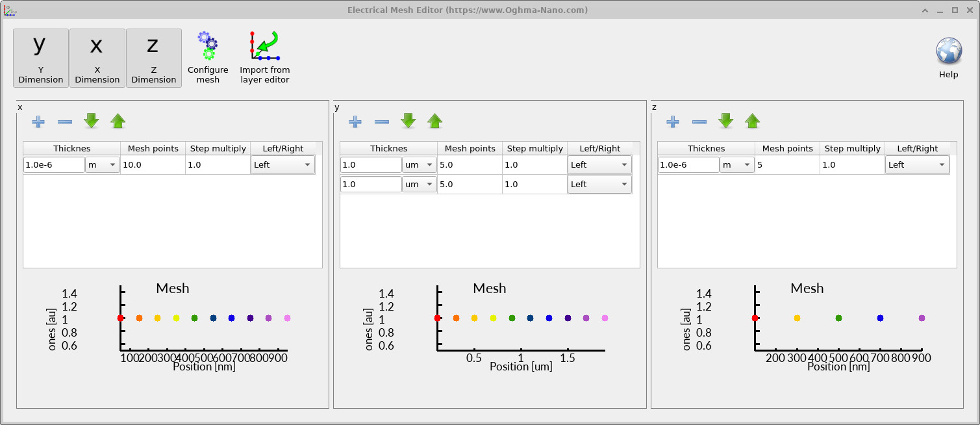Image resolution: width=980 pixels, height=425 pixels.
Task: Remove the selected mesh layer in the y panel
Action: 382,121
